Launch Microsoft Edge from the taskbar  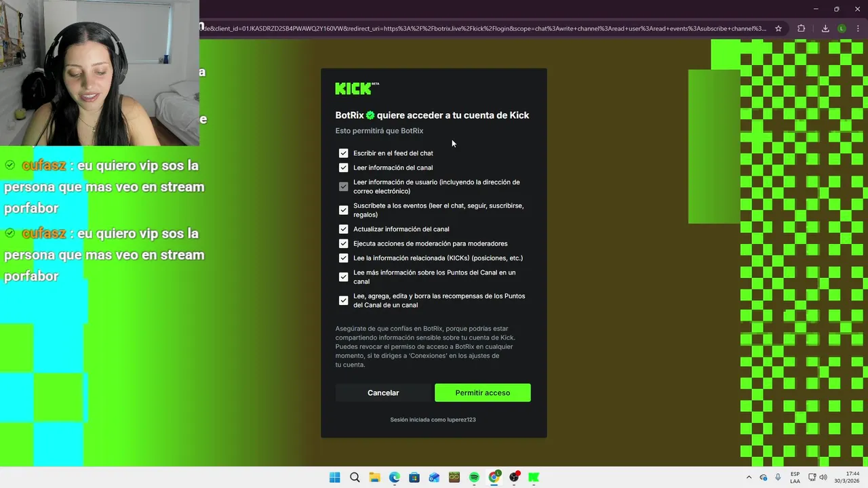click(395, 477)
